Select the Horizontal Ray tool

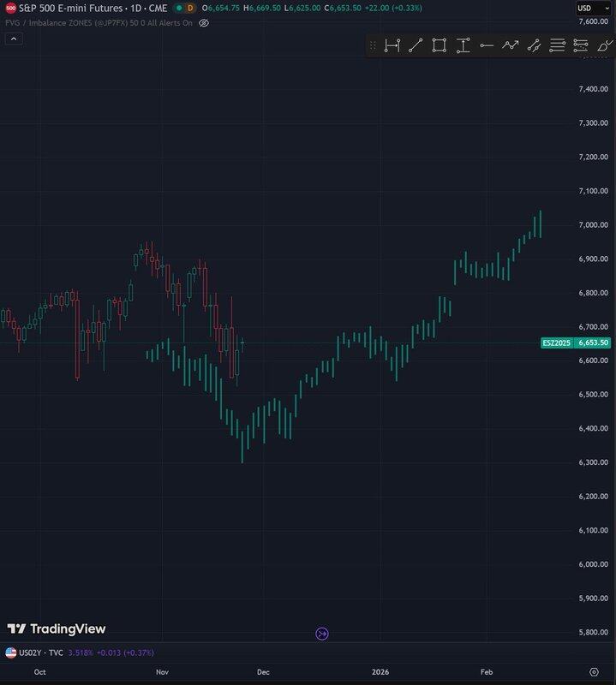(x=487, y=45)
